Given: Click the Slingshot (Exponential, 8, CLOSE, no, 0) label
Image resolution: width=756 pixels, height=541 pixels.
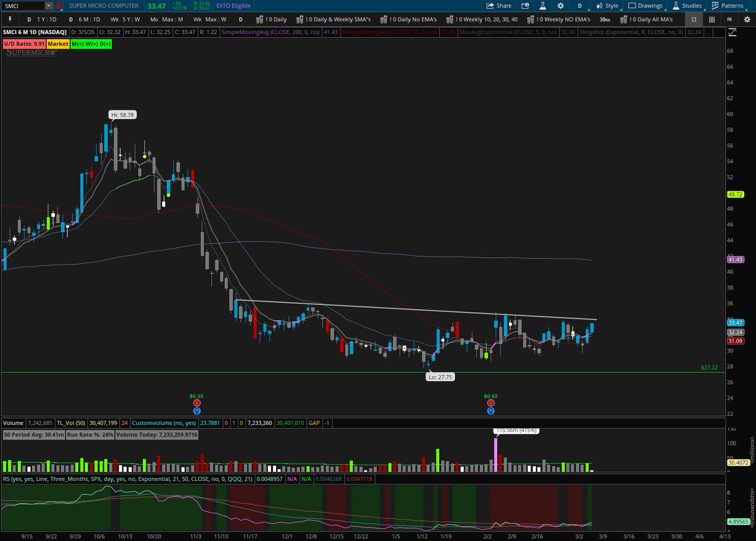Looking at the screenshot, I should pos(631,32).
